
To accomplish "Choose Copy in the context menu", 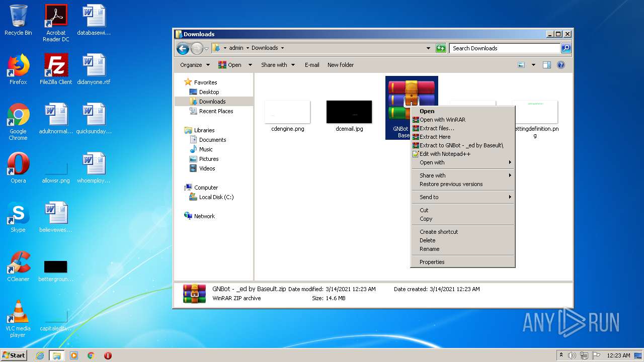I will pyautogui.click(x=463, y=219).
